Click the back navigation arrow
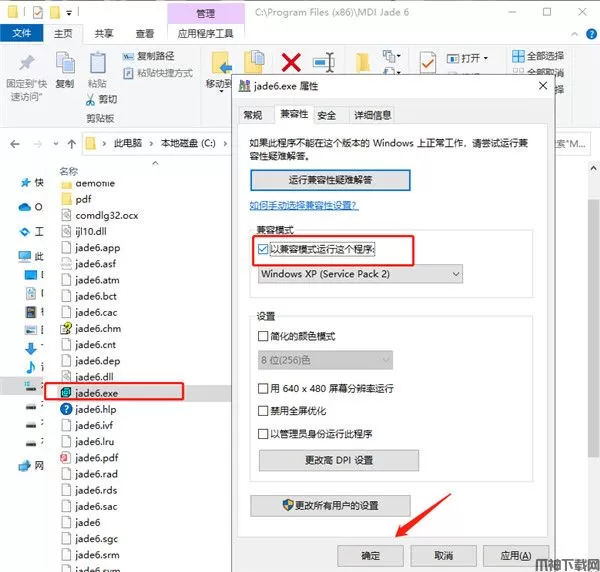The width and height of the screenshot is (600, 572). point(15,144)
